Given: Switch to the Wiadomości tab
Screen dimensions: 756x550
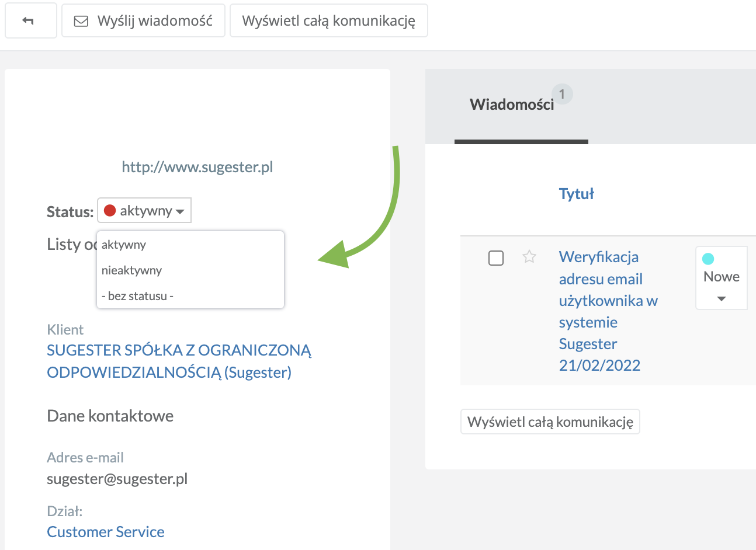Looking at the screenshot, I should point(512,103).
